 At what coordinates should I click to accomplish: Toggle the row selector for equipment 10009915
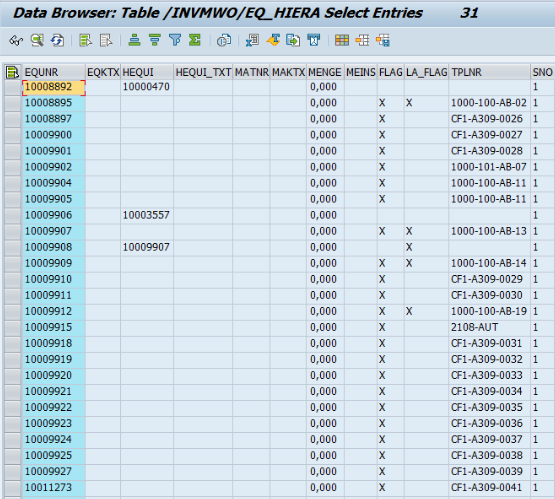point(13,327)
